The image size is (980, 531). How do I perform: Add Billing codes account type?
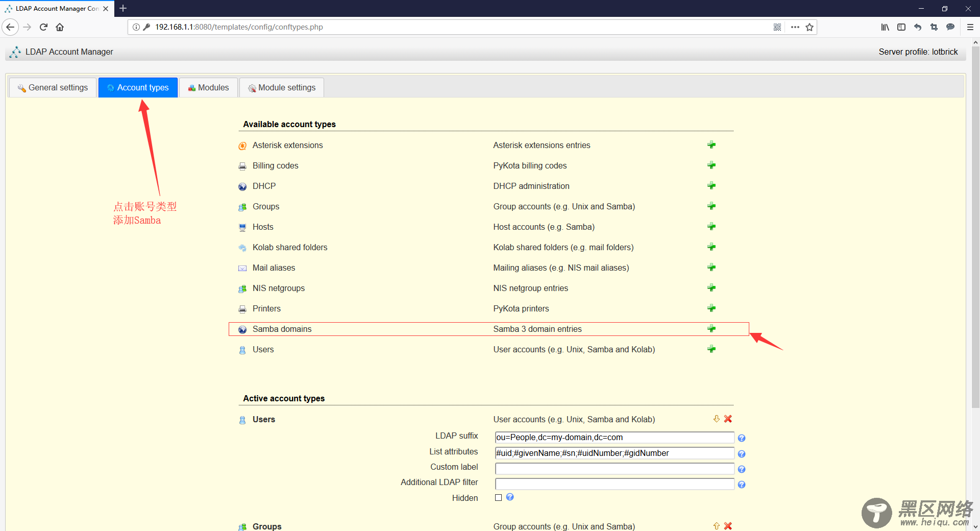712,165
